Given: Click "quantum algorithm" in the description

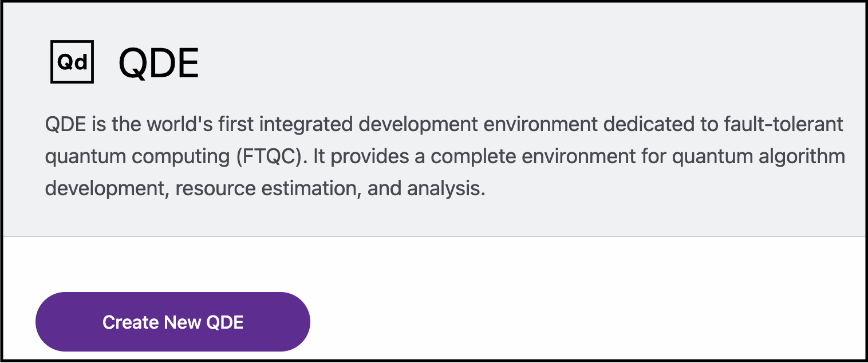Looking at the screenshot, I should pyautogui.click(x=759, y=157).
